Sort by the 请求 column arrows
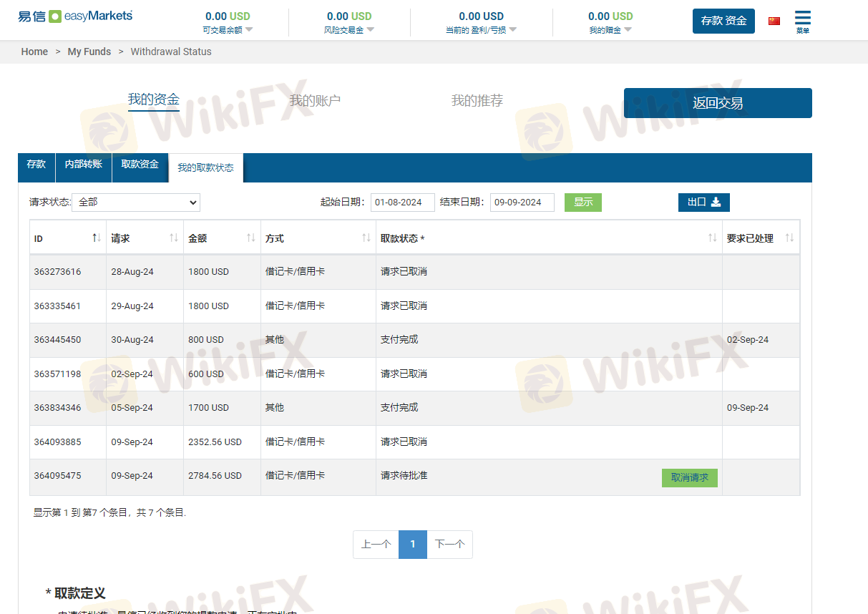868x614 pixels. click(x=174, y=238)
